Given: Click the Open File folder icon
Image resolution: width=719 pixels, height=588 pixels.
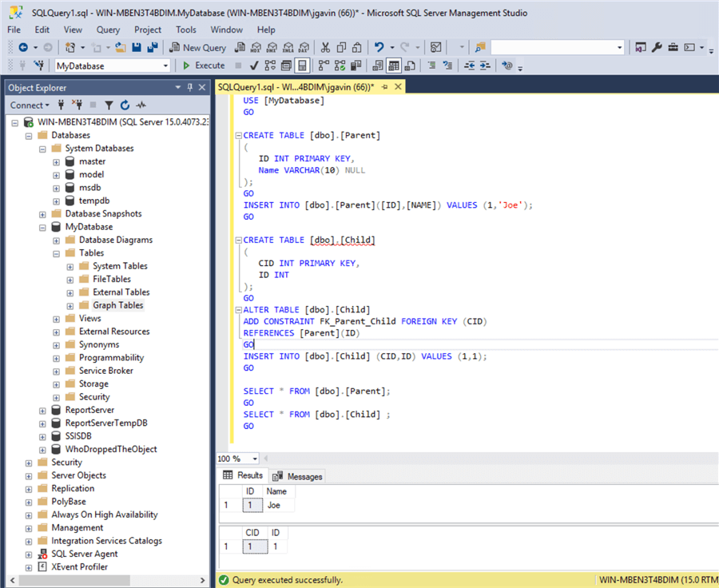Looking at the screenshot, I should coord(120,47).
